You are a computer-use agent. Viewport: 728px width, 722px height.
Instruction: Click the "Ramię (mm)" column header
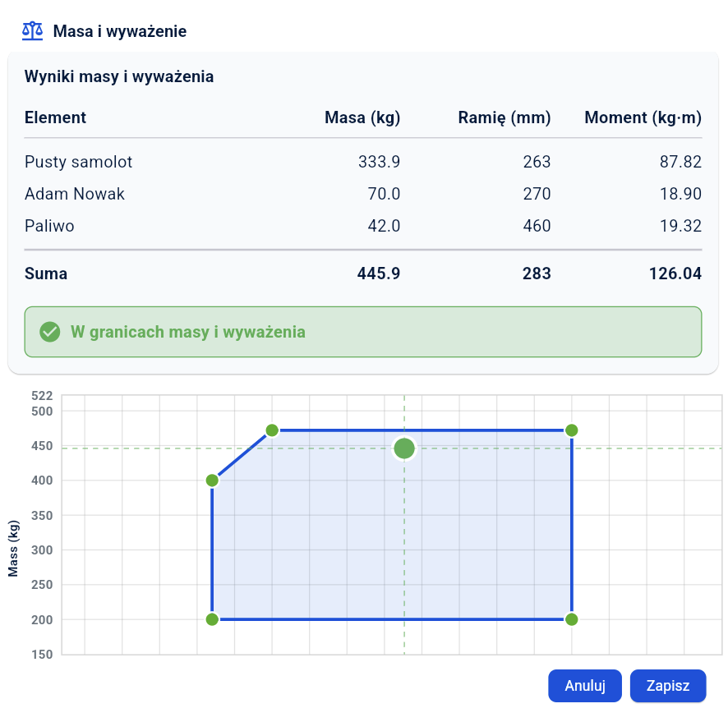tap(505, 117)
